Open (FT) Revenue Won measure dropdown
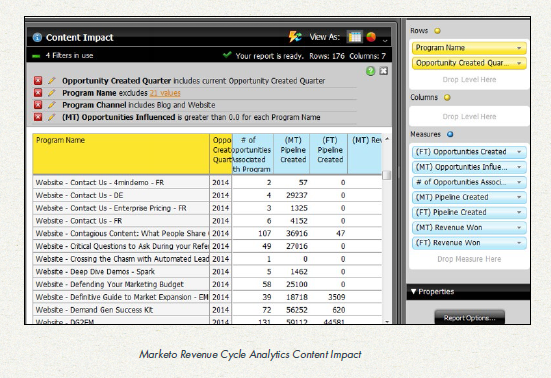The width and height of the screenshot is (551, 378). point(519,243)
